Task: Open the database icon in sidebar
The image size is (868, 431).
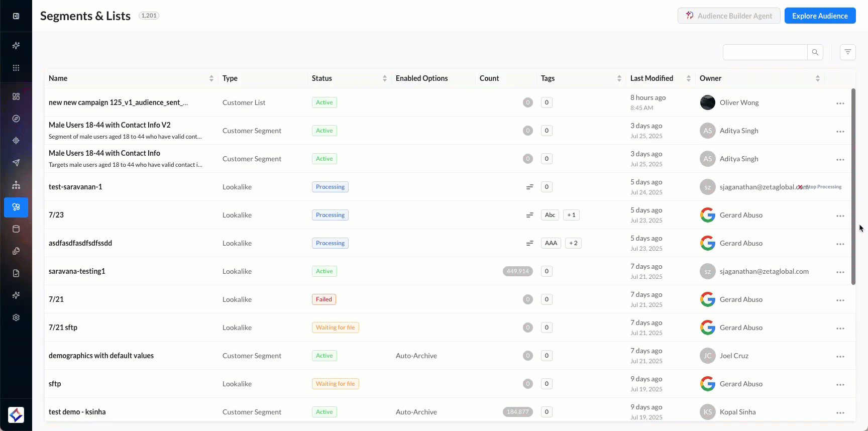Action: click(x=16, y=229)
